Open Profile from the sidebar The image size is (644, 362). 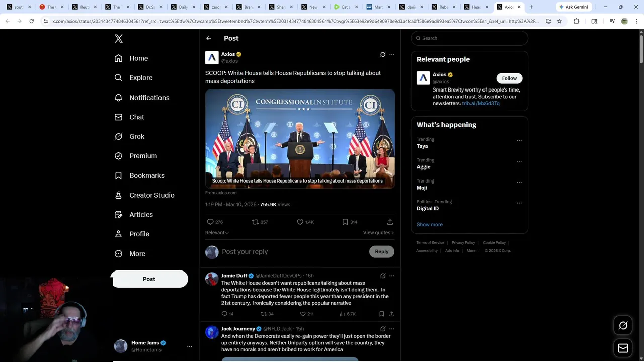tap(132, 234)
